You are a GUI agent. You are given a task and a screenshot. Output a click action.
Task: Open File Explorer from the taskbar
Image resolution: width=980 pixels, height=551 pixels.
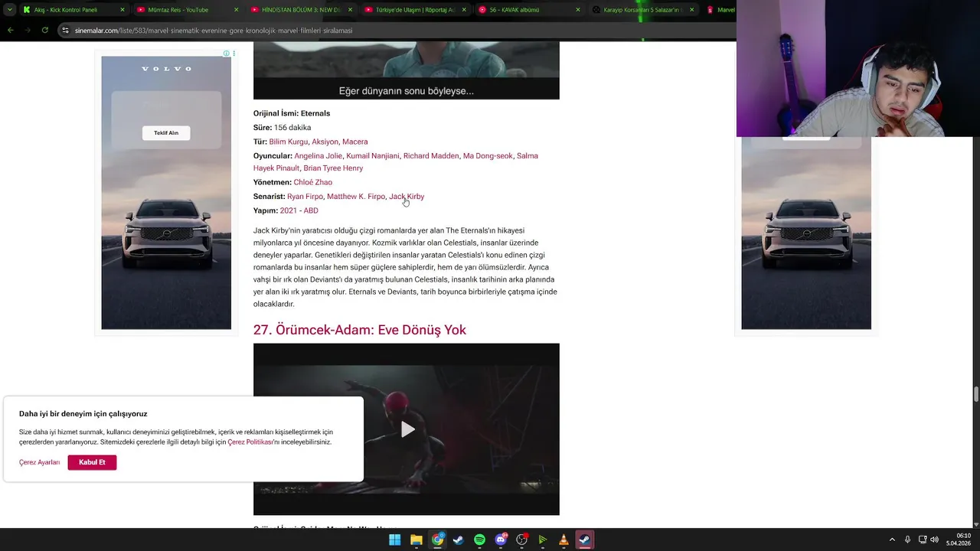[416, 540]
